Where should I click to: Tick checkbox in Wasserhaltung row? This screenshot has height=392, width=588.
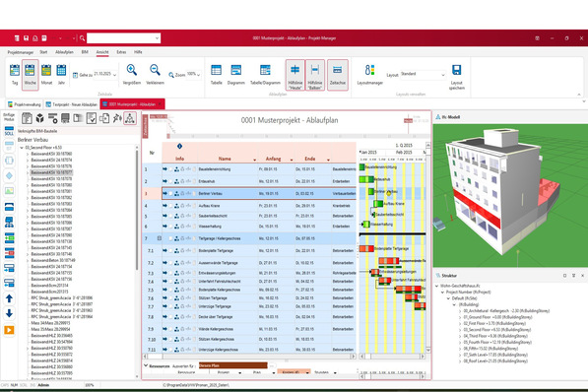(170, 227)
